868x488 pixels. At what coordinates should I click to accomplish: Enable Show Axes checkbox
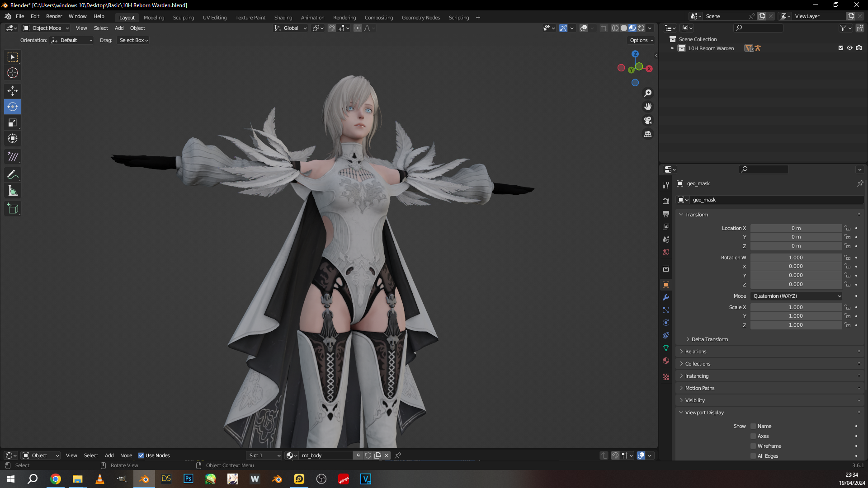tap(753, 436)
